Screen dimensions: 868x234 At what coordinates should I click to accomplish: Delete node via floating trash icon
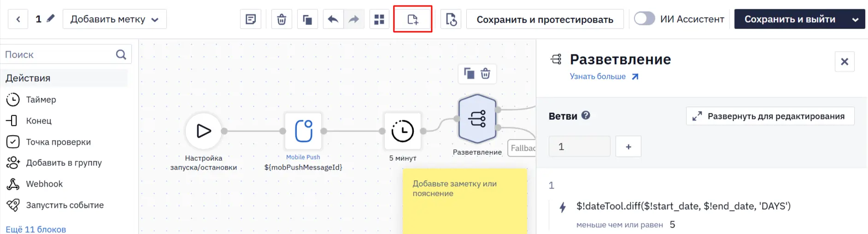(x=486, y=73)
